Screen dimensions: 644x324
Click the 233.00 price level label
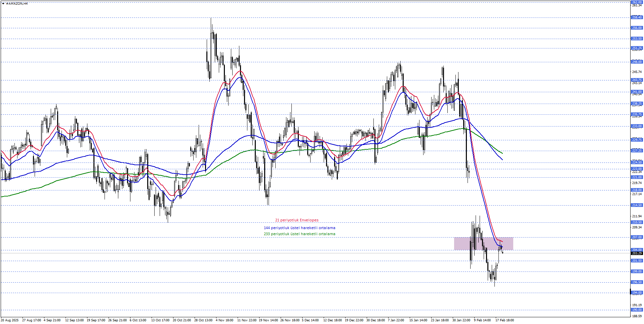(637, 126)
